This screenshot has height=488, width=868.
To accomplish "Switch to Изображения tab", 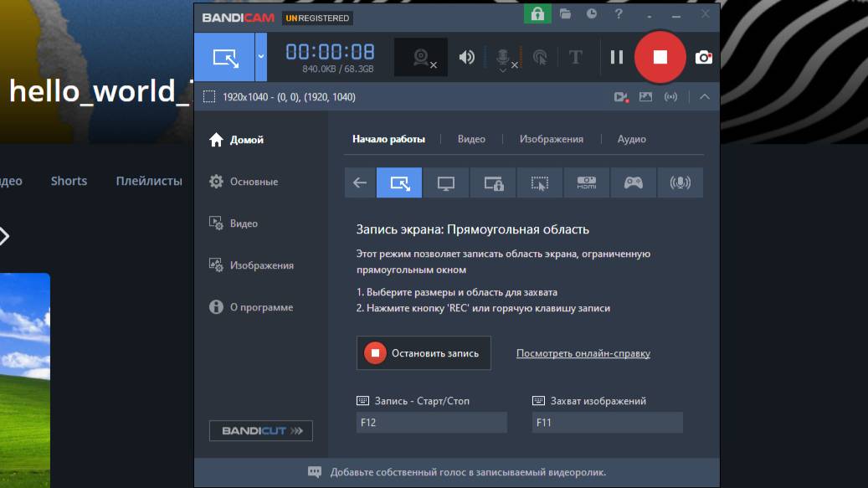I will [x=552, y=139].
